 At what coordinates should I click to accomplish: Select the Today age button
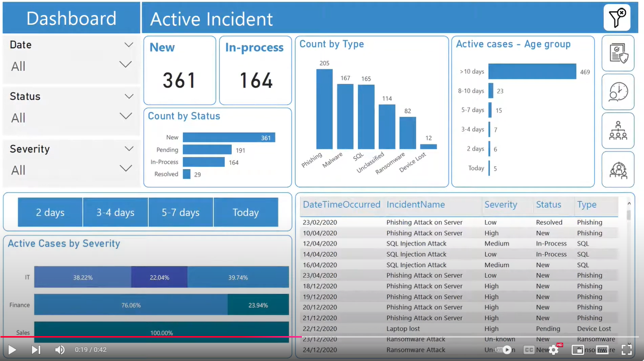point(246,213)
